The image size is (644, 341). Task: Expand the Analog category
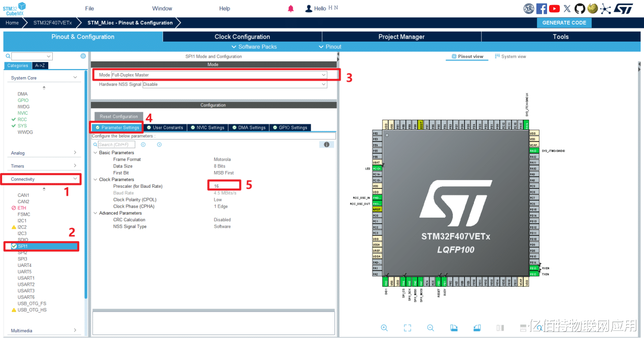75,153
